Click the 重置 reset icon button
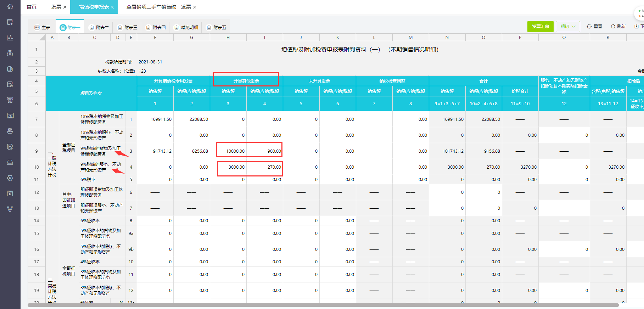Viewport: 644px width, 309px height. pyautogui.click(x=594, y=27)
